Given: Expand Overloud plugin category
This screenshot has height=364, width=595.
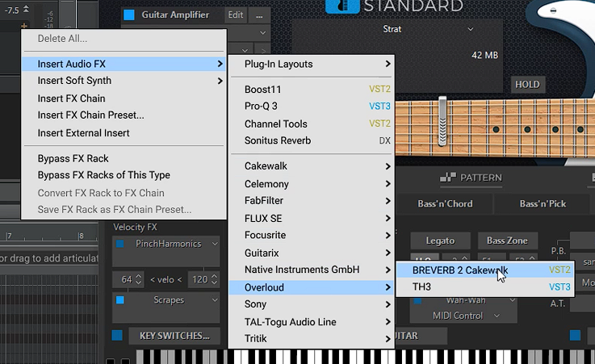Looking at the screenshot, I should [312, 287].
